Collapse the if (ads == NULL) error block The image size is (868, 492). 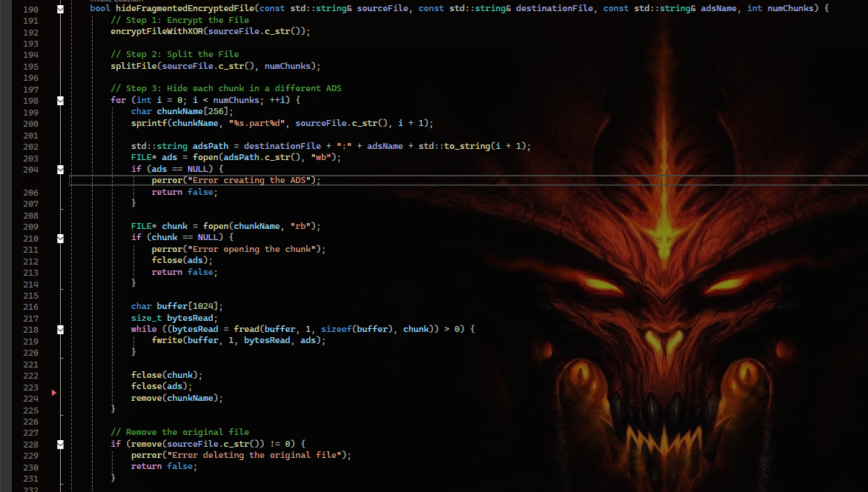60,168
